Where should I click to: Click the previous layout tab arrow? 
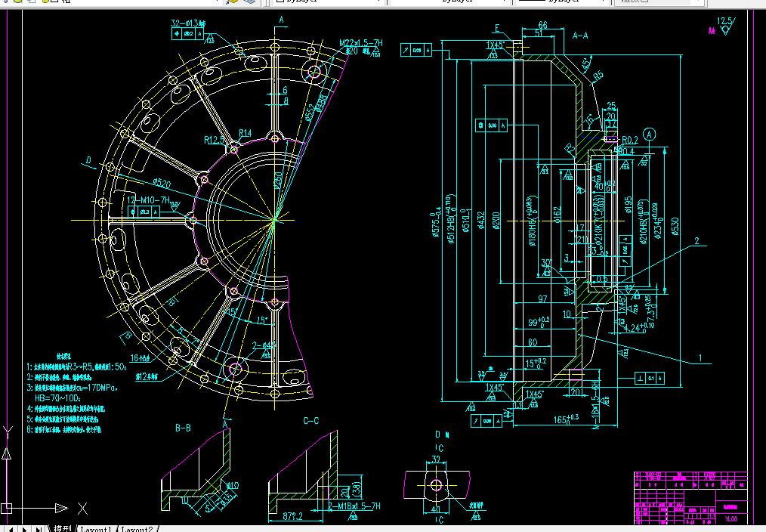pyautogui.click(x=11, y=529)
